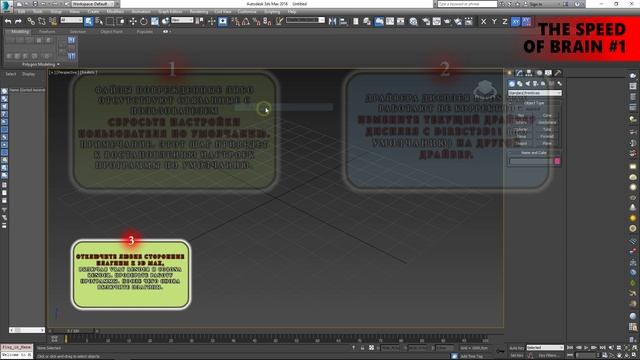
Task: Select the Shapes creation category icon
Action: click(520, 84)
